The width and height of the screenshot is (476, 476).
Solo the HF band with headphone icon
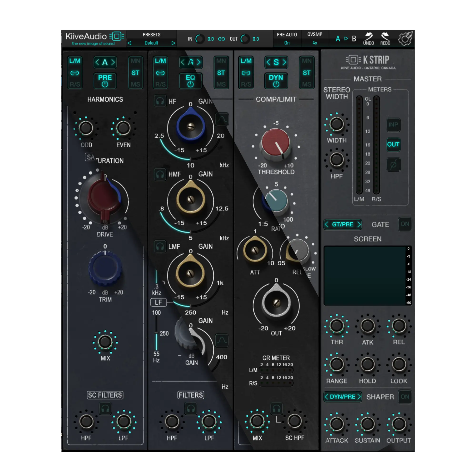pyautogui.click(x=160, y=101)
